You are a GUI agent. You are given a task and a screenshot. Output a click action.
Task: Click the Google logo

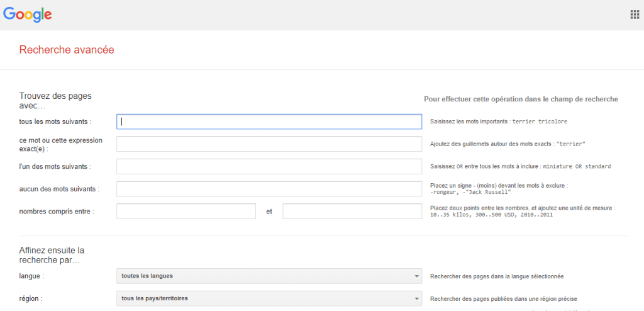point(28,14)
